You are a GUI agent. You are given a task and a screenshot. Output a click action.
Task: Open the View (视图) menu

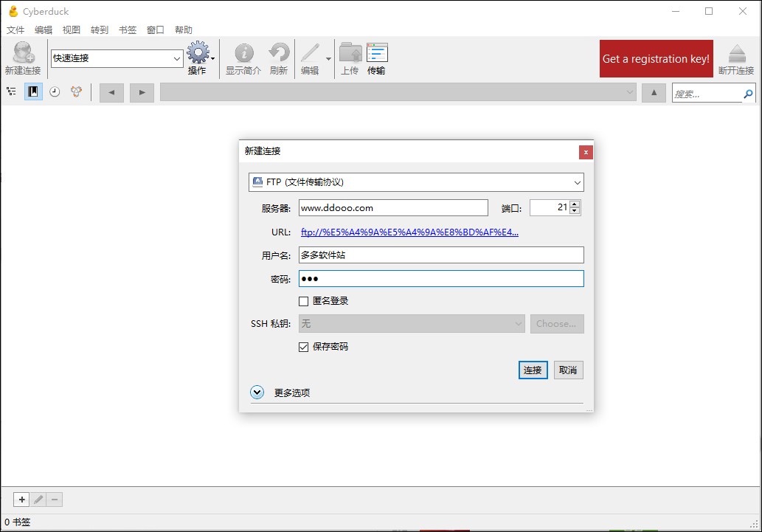coord(72,30)
